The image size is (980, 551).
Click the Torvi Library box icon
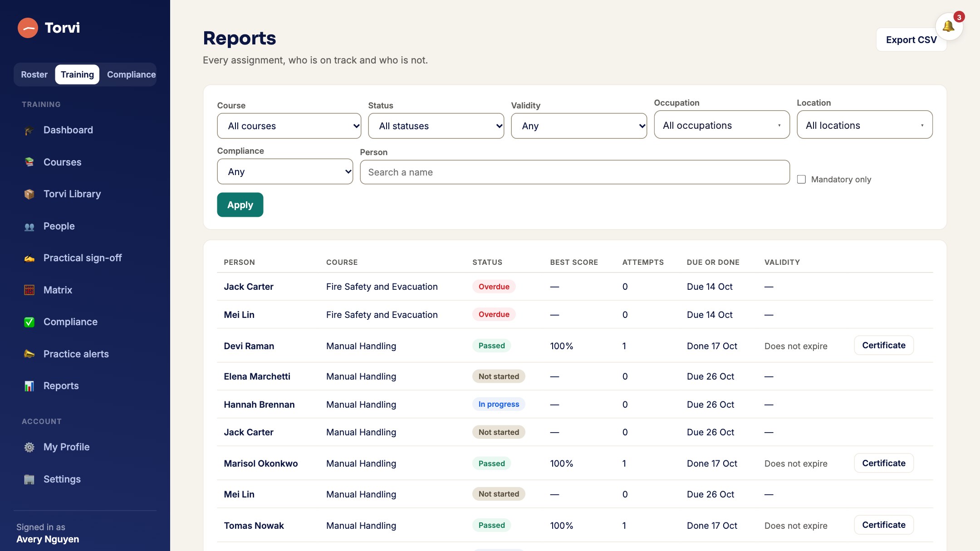(29, 194)
